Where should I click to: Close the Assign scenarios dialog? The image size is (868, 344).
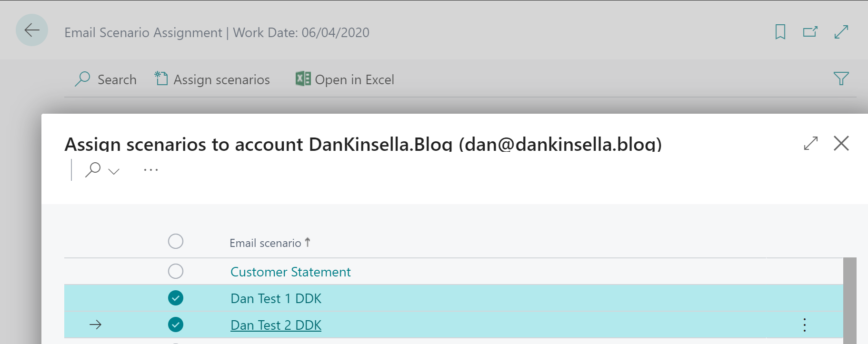pos(841,143)
